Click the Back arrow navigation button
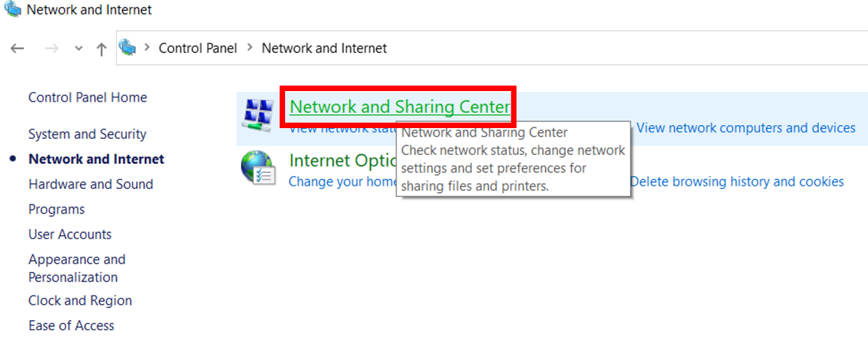The image size is (868, 346). (x=18, y=49)
